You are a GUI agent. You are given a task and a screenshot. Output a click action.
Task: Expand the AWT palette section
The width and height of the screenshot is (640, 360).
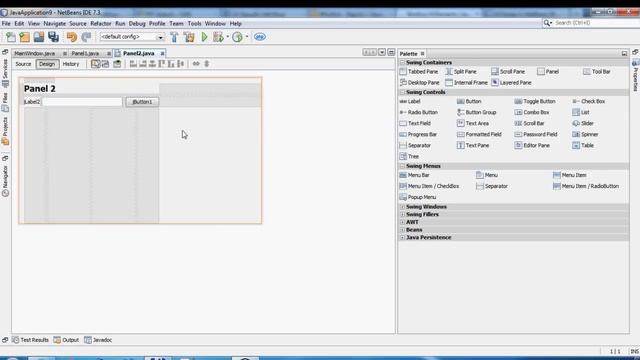402,222
